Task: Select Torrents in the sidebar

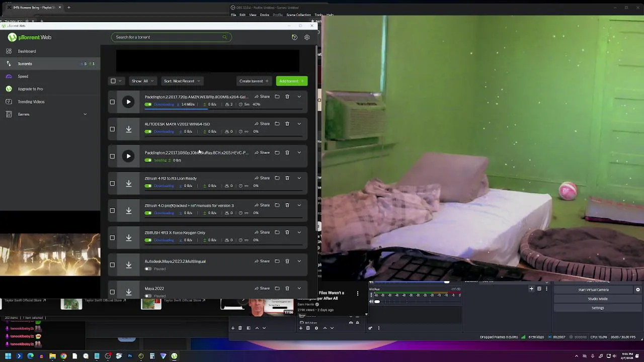Action: pyautogui.click(x=25, y=64)
